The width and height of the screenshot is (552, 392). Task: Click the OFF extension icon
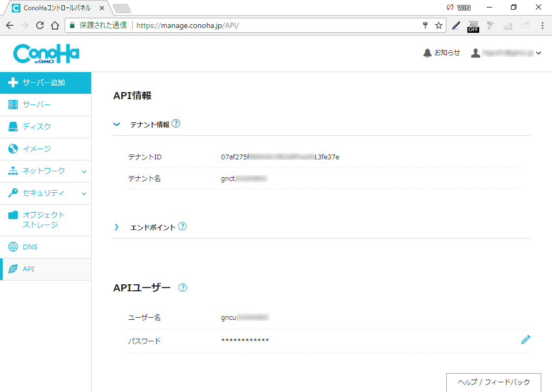point(473,26)
